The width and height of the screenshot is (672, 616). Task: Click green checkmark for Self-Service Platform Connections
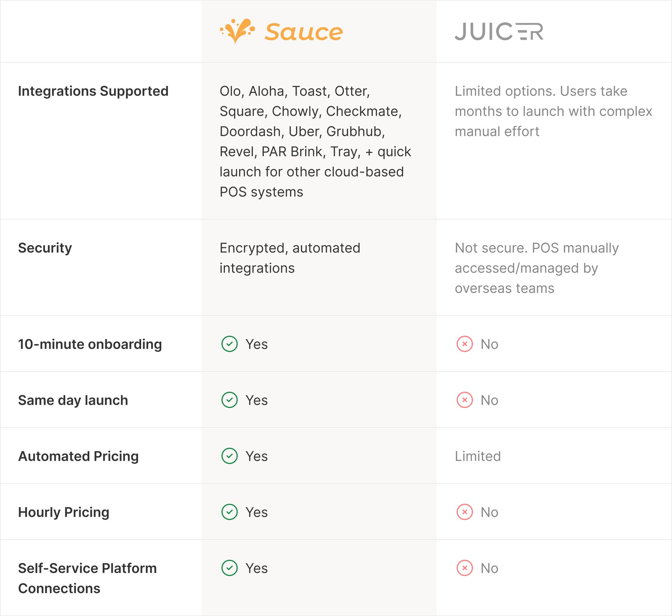click(229, 568)
